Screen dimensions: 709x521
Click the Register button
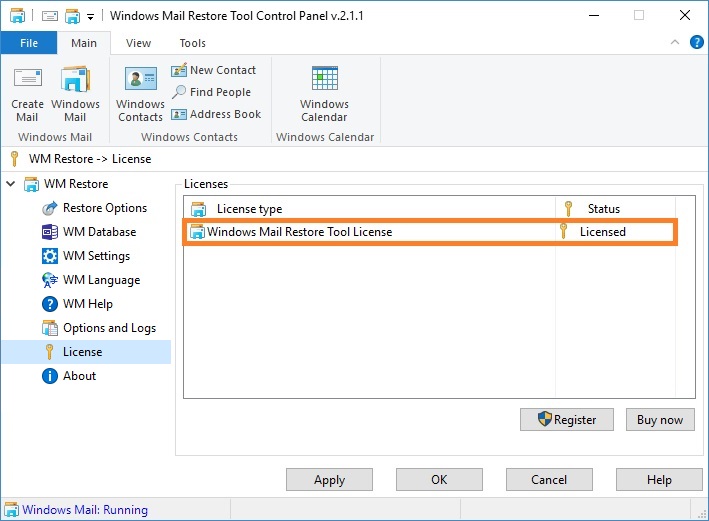click(x=567, y=420)
